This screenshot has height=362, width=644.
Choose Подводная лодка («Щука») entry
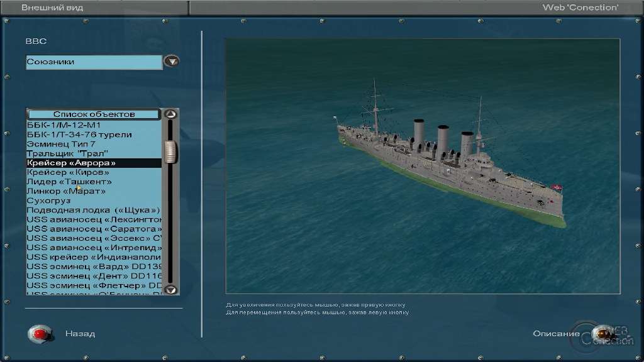(93, 210)
